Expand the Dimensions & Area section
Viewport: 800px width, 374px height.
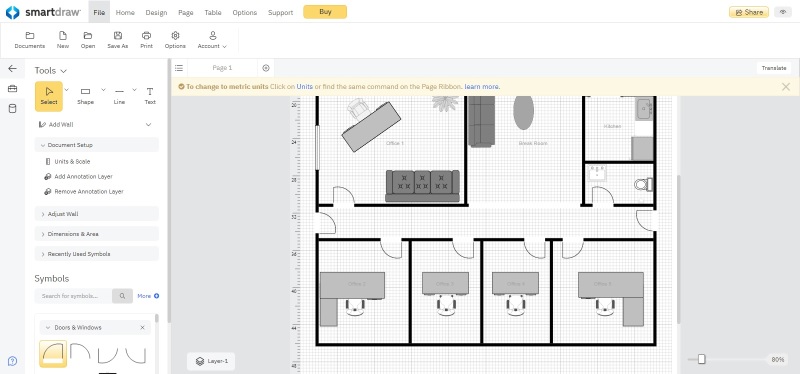click(x=97, y=234)
